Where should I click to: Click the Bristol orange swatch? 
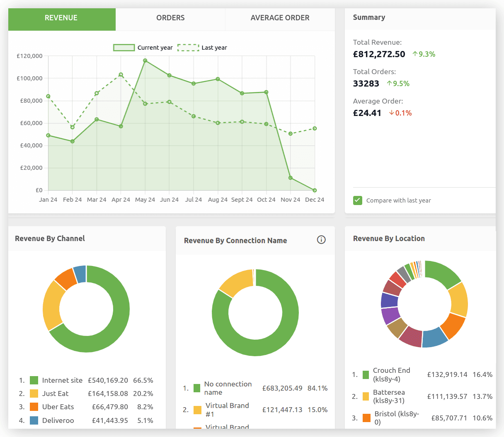366,418
